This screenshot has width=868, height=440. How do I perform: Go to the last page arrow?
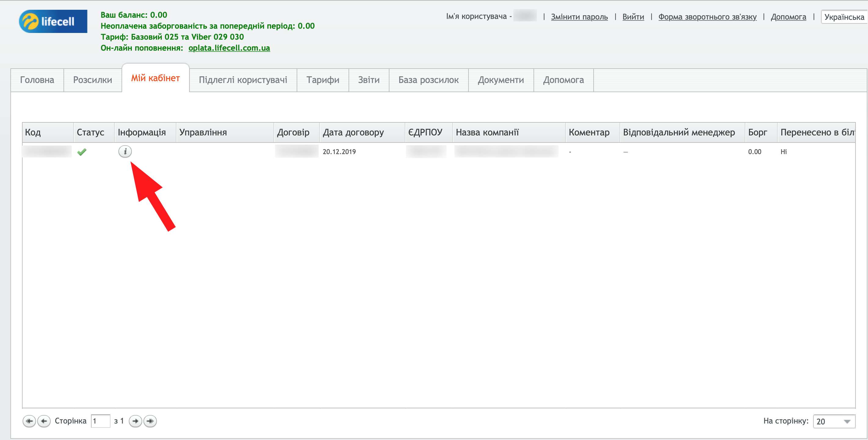point(150,421)
